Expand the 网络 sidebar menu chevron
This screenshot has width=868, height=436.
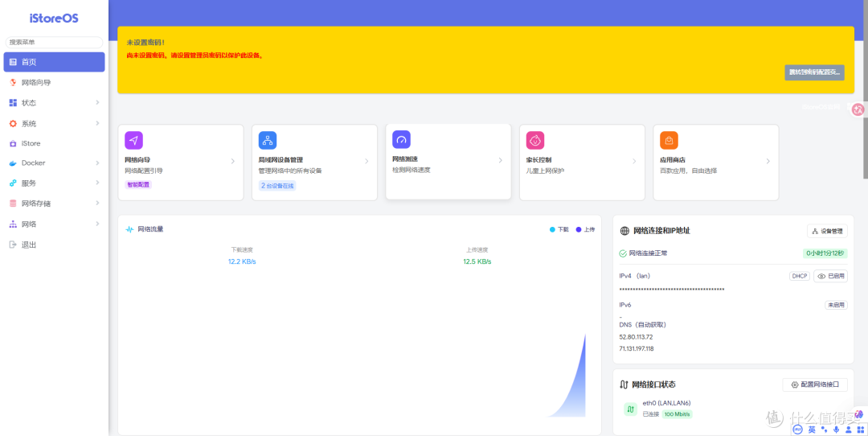(x=97, y=224)
